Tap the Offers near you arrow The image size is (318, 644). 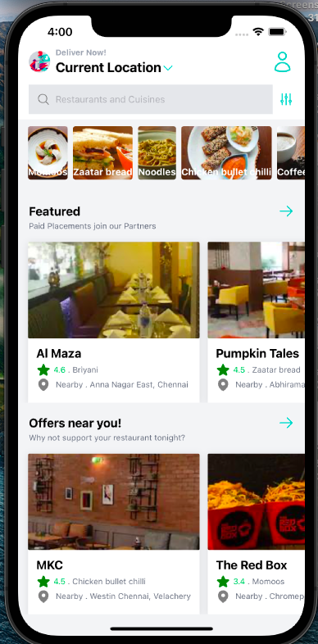[x=286, y=423]
